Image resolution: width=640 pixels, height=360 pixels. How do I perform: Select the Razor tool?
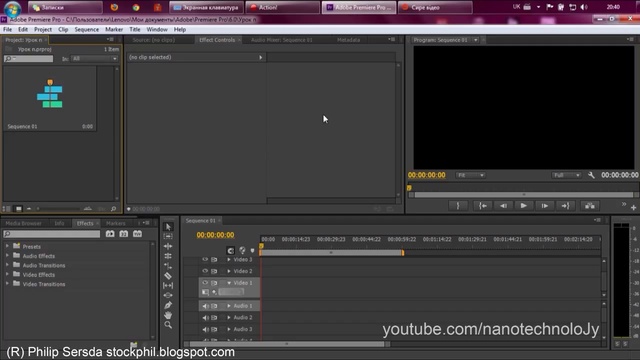point(168,276)
